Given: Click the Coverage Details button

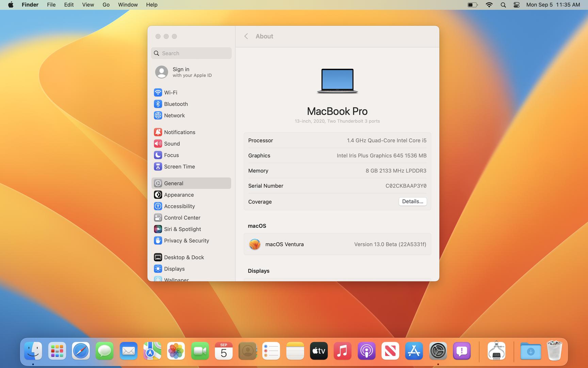Looking at the screenshot, I should click(412, 201).
